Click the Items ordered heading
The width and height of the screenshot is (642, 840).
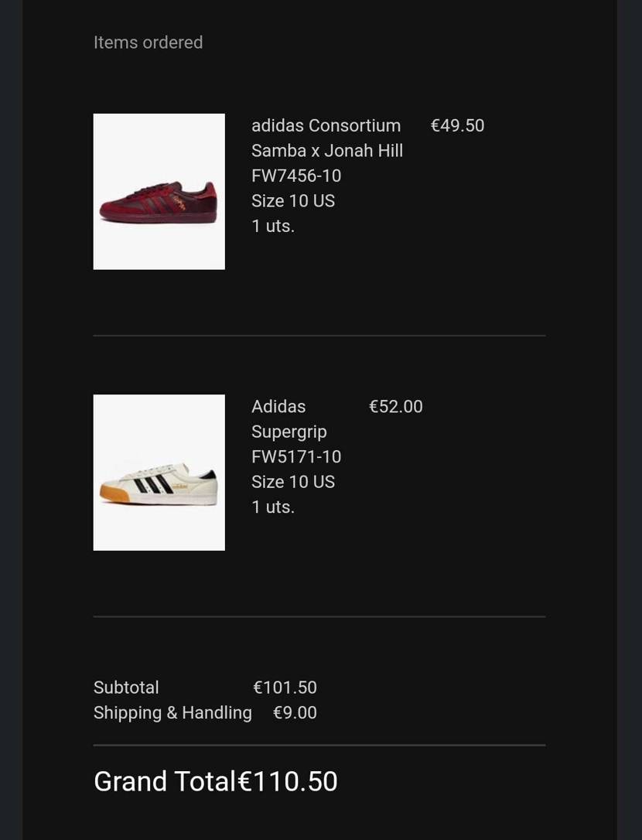[148, 43]
